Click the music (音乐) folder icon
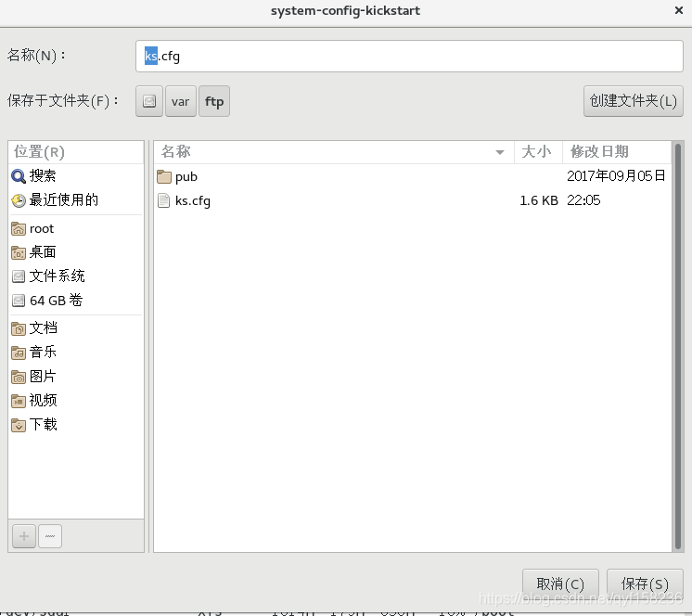The height and width of the screenshot is (616, 692). (19, 353)
